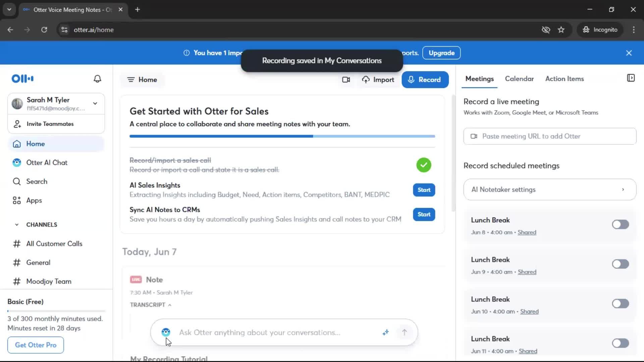Open the notifications bell
Image resolution: width=644 pixels, height=362 pixels.
(97, 79)
